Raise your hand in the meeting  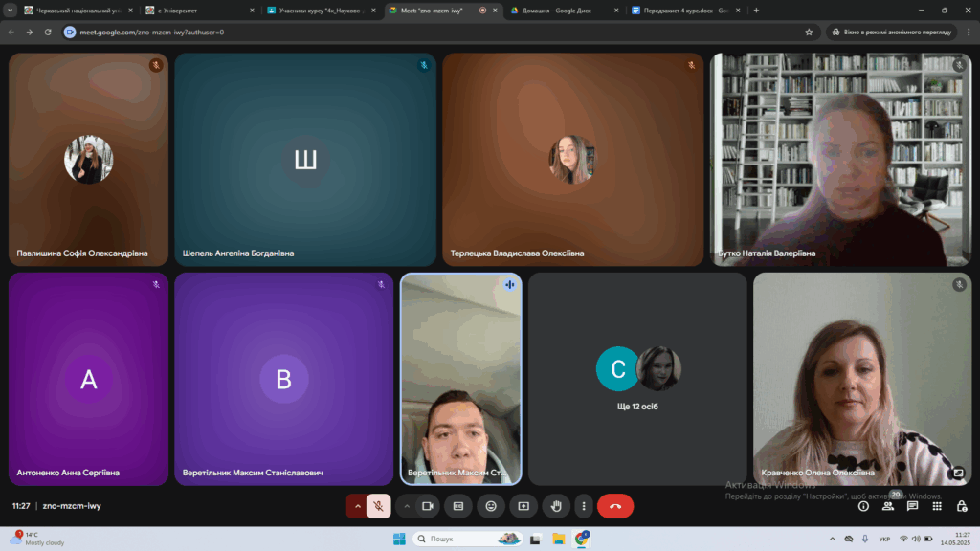pos(556,505)
